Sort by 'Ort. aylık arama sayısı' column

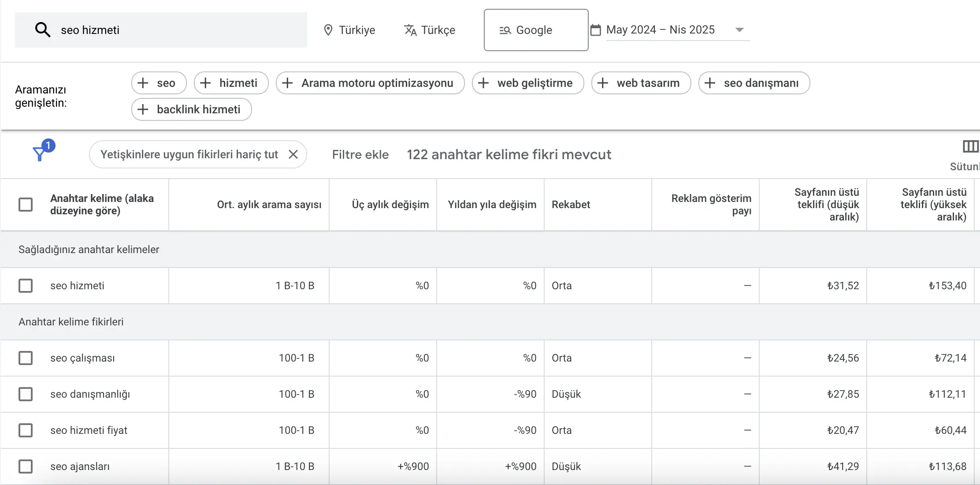pyautogui.click(x=269, y=205)
